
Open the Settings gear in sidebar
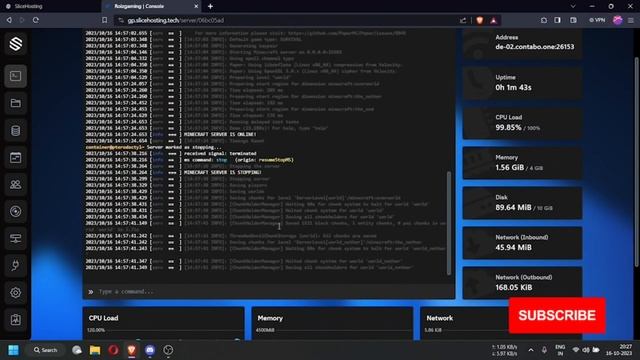click(16, 293)
